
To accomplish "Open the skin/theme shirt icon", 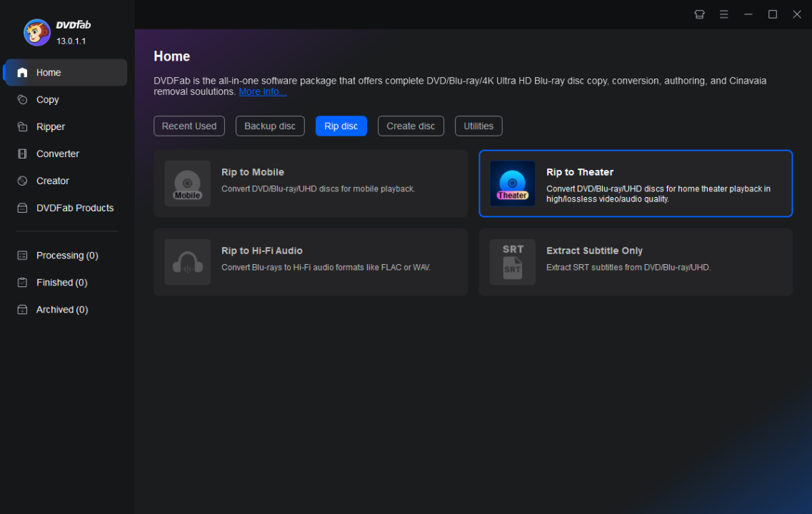I will coord(699,14).
